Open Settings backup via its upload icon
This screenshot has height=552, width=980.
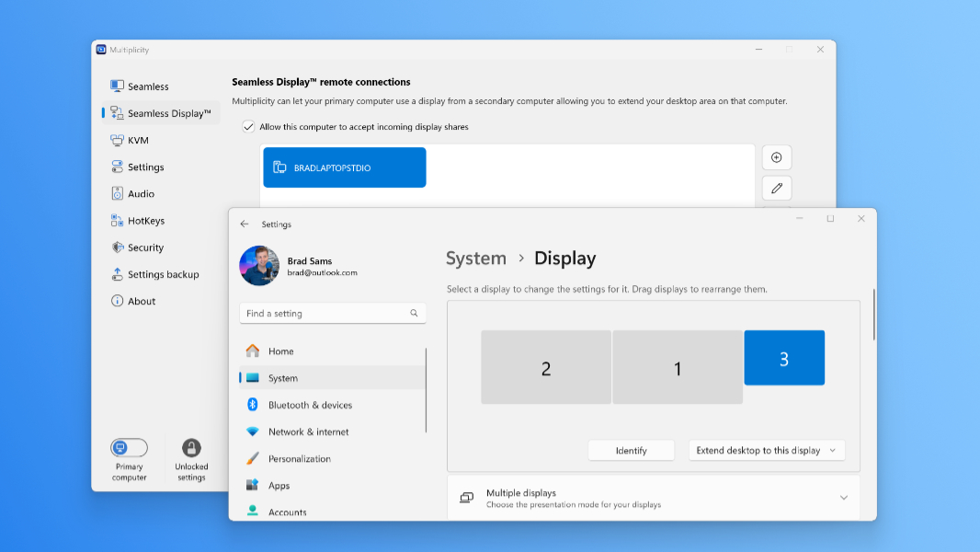pos(118,273)
